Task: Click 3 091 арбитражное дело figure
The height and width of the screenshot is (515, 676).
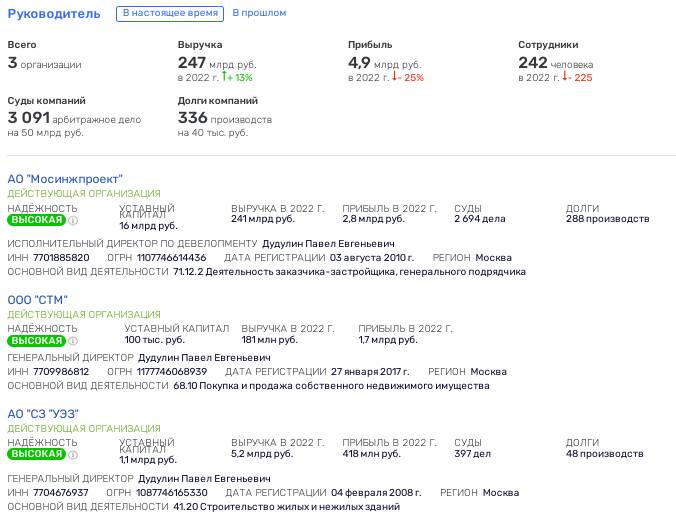Action: click(74, 118)
